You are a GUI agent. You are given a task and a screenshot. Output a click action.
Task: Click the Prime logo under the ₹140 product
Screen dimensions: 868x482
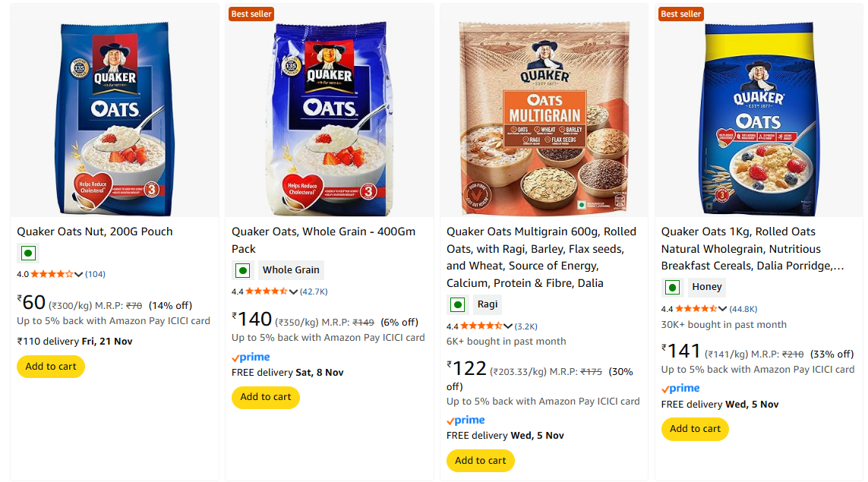click(x=251, y=358)
